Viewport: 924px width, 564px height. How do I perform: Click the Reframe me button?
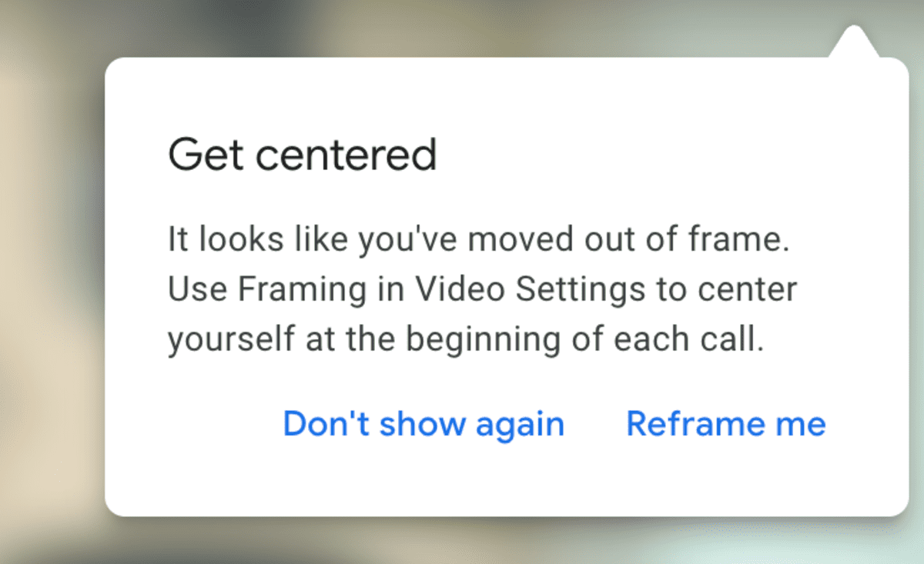pyautogui.click(x=725, y=423)
